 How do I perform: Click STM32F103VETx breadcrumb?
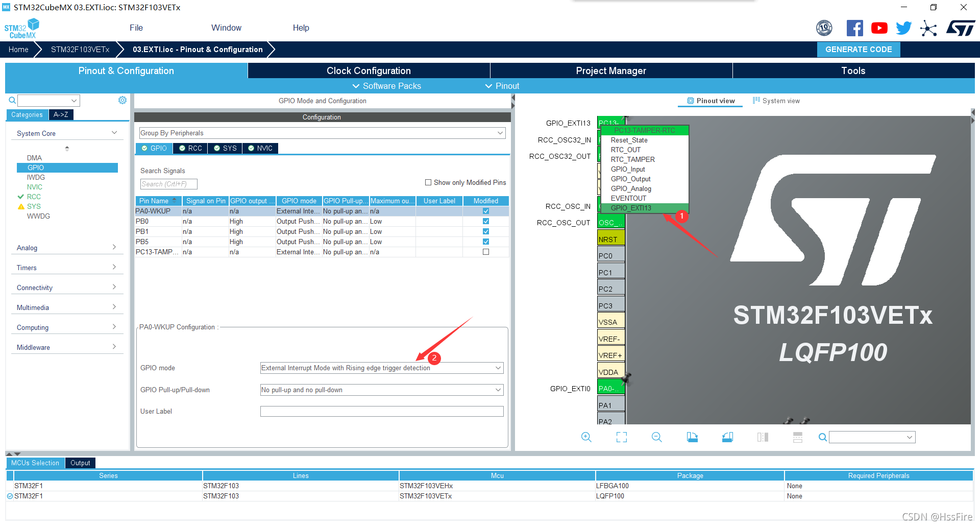(80, 50)
